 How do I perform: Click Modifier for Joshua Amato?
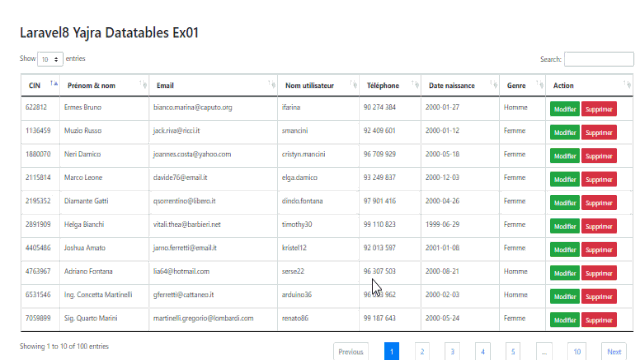(x=564, y=250)
